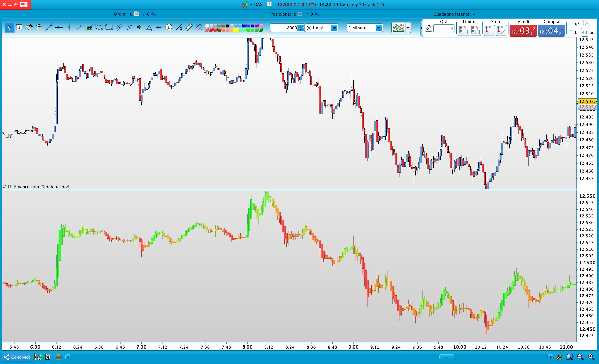The image size is (599, 364).
Task: Activate the horizontal line tool
Action: (x=59, y=27)
